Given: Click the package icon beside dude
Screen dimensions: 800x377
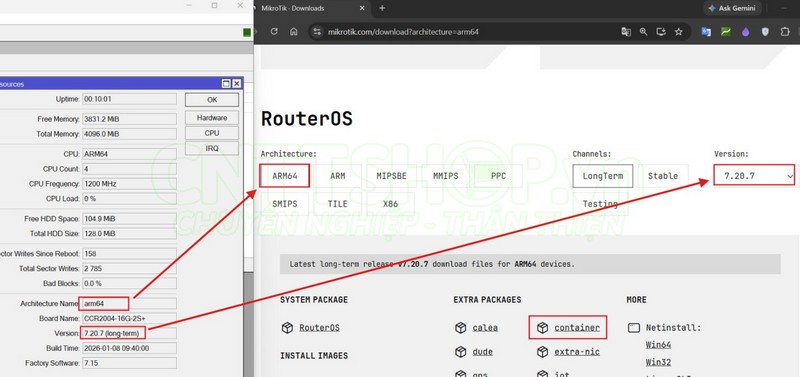Looking at the screenshot, I should (x=461, y=351).
